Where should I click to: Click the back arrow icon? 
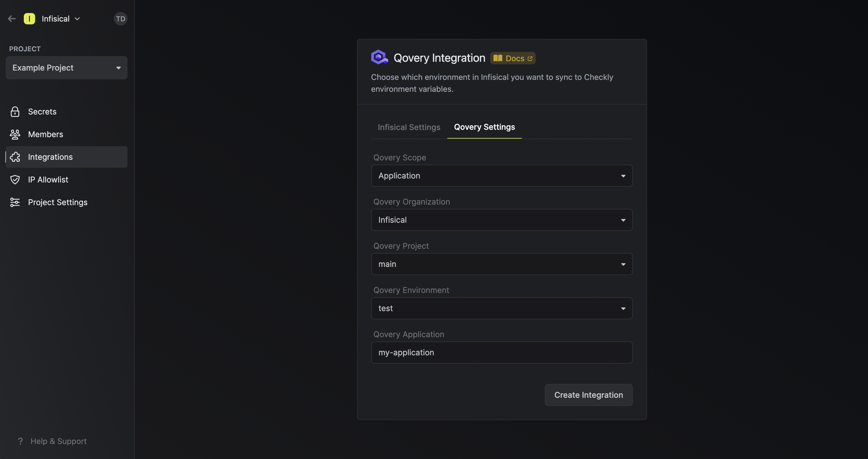coord(12,19)
